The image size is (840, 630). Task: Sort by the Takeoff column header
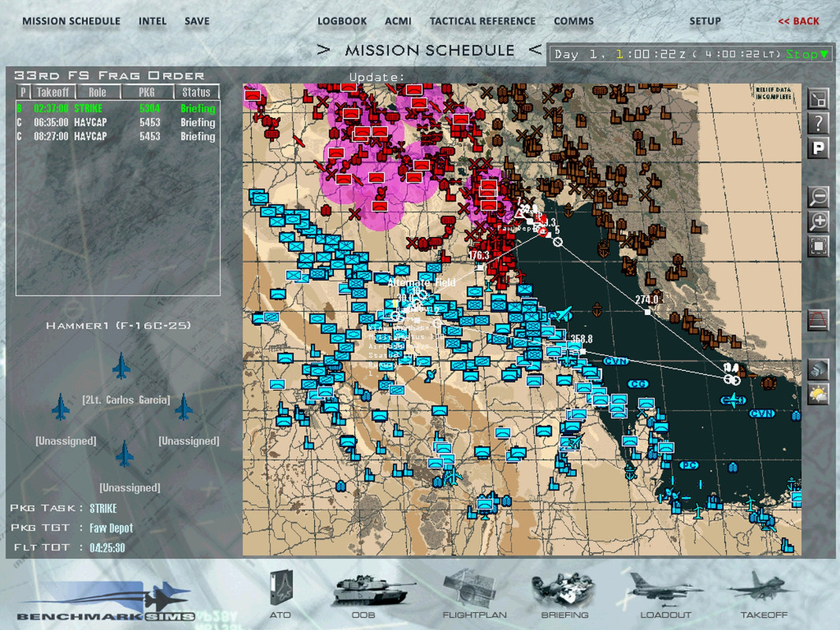click(53, 92)
